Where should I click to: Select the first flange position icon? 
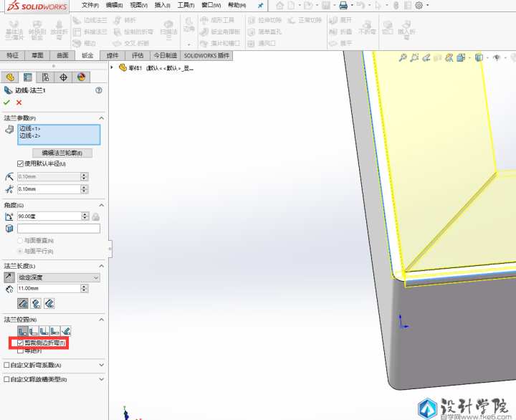click(22, 331)
